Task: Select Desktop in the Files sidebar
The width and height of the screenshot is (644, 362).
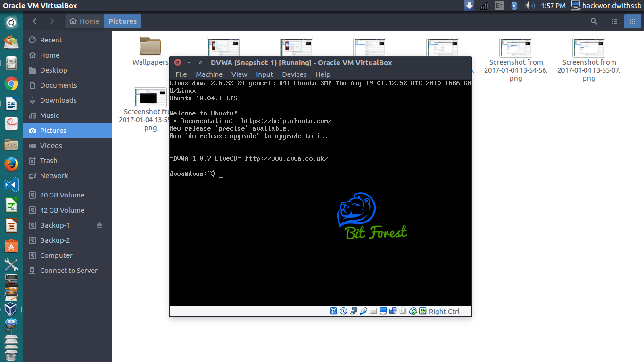Action: point(67,70)
